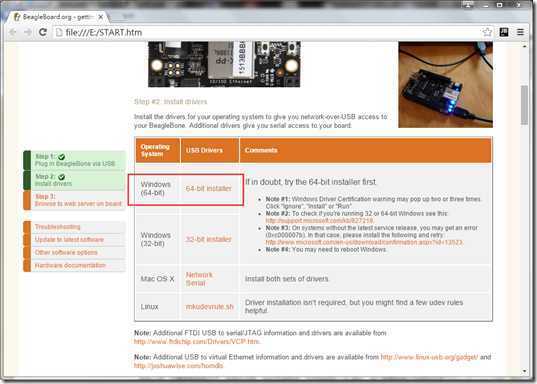This screenshot has width=537, height=384.
Task: Close the BeagleBoard.org tab
Action: point(101,17)
